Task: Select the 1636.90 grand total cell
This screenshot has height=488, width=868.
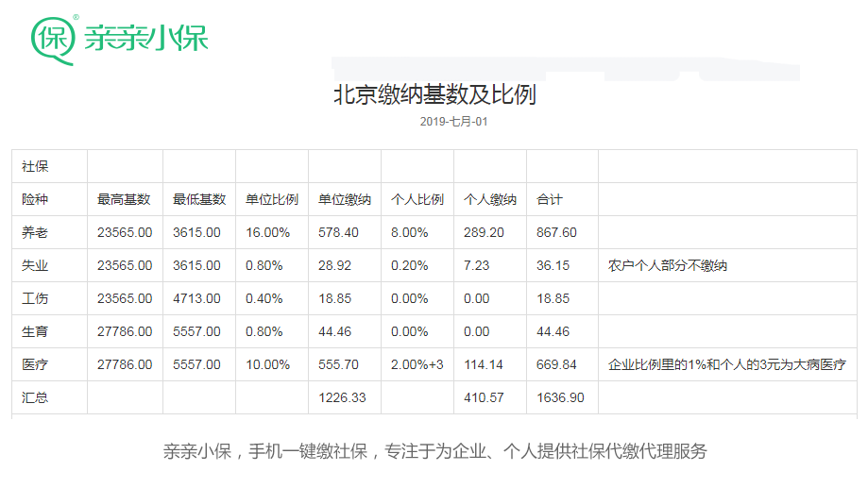Action: click(560, 397)
